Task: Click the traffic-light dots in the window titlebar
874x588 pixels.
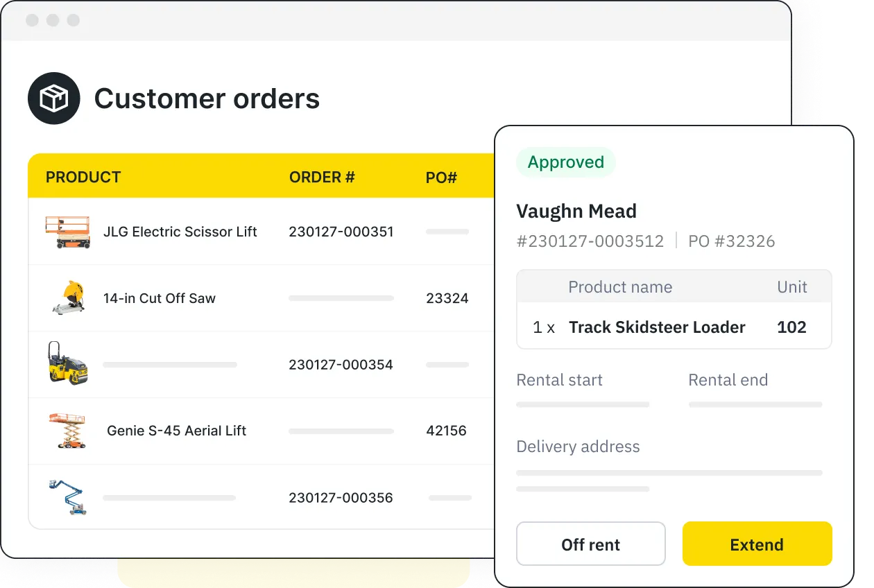Action: tap(52, 20)
